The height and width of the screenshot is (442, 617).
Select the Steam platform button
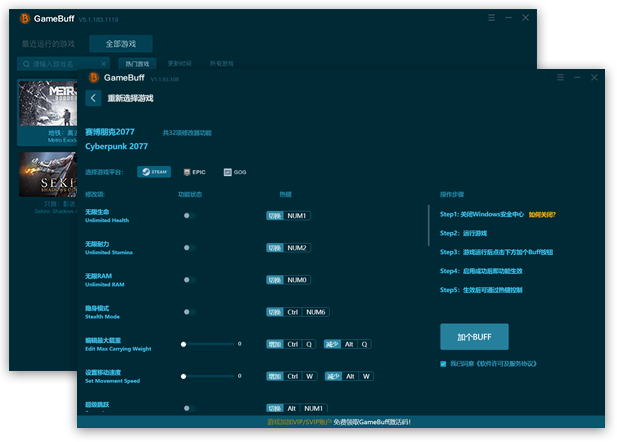[x=154, y=172]
